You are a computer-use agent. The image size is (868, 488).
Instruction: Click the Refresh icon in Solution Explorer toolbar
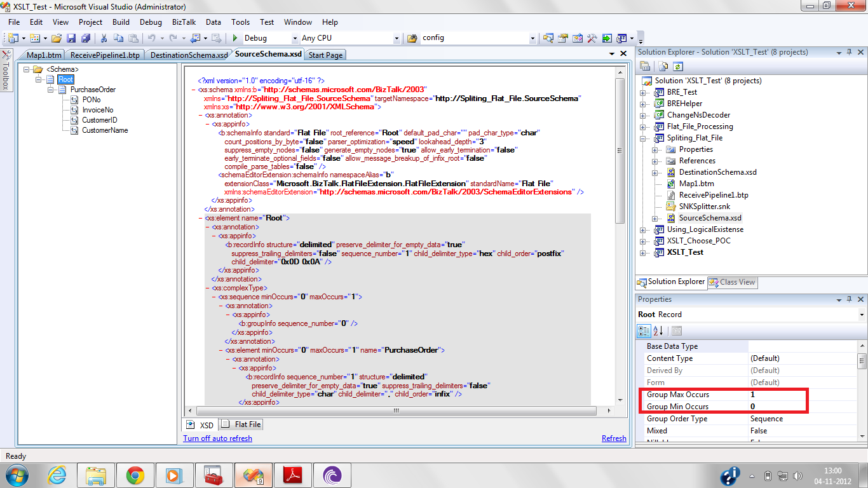[x=678, y=66]
